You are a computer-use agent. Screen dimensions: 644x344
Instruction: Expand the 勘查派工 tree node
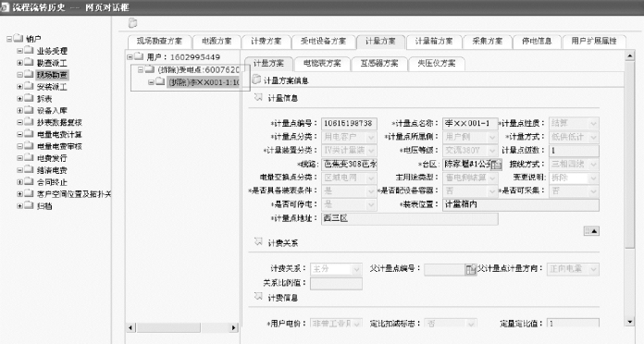[x=19, y=63]
